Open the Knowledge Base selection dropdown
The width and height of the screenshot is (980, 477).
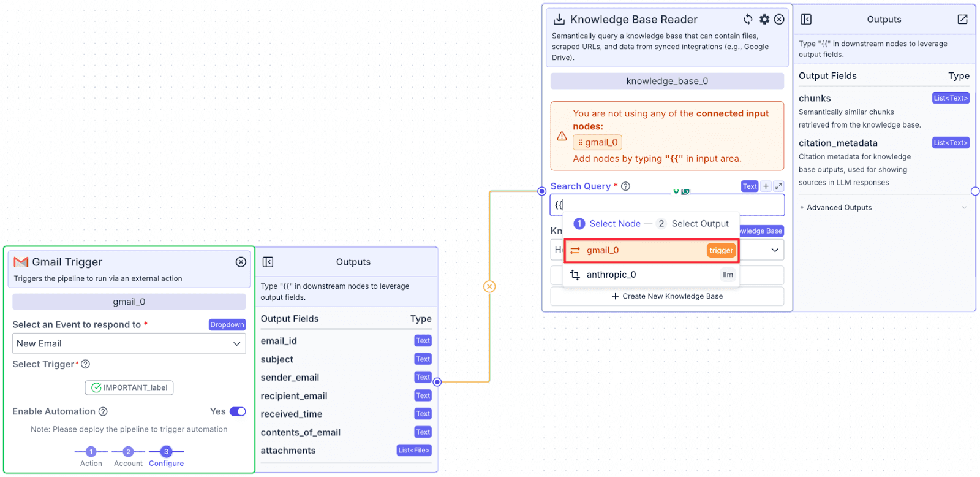click(x=775, y=250)
